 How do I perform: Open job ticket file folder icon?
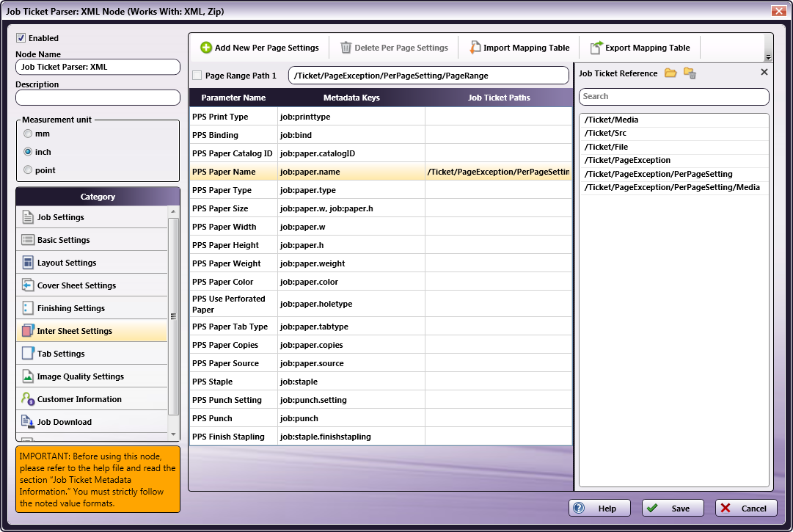[670, 73]
